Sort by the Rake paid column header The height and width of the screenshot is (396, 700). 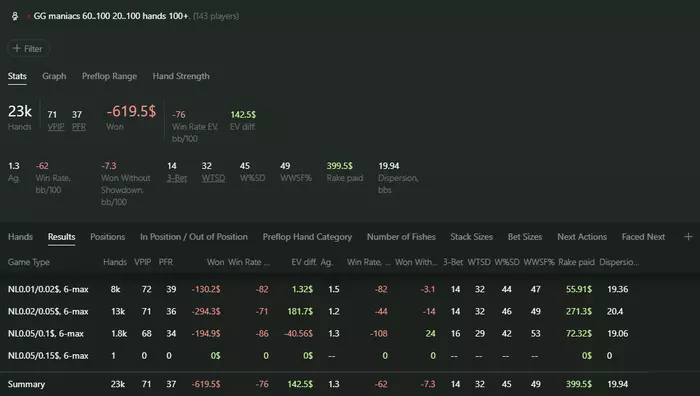(576, 262)
